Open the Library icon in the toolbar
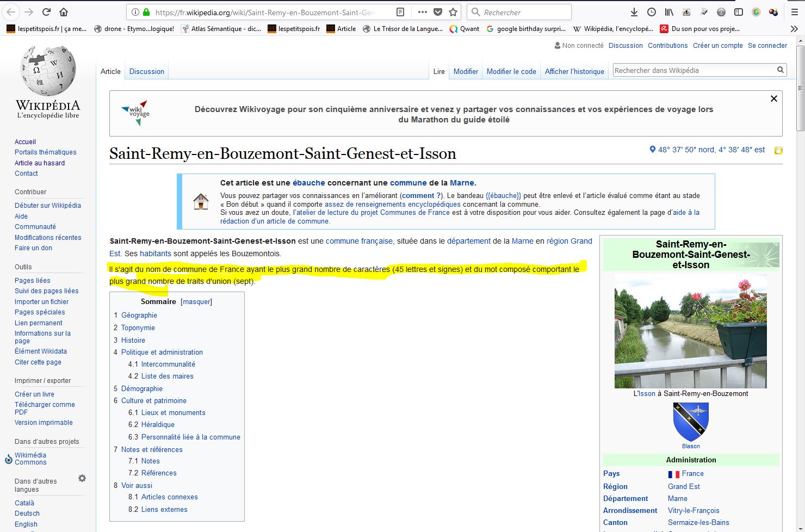The image size is (805, 532). 668,12
